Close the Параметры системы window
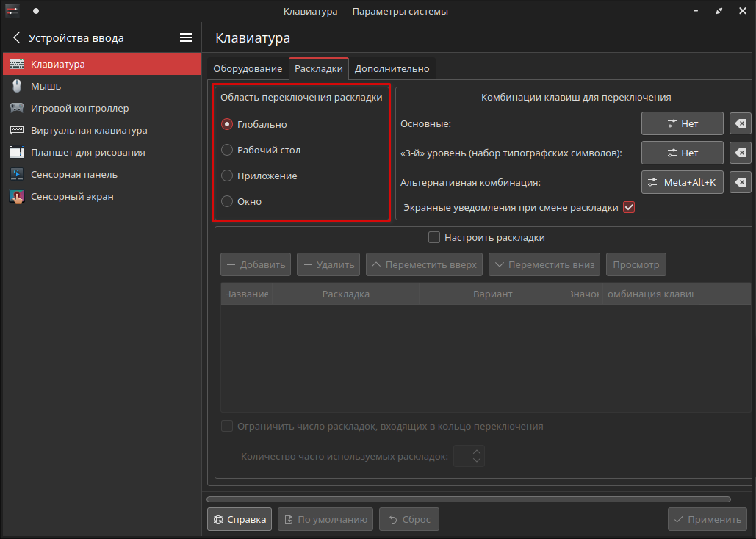Image resolution: width=756 pixels, height=539 pixels. pos(743,10)
